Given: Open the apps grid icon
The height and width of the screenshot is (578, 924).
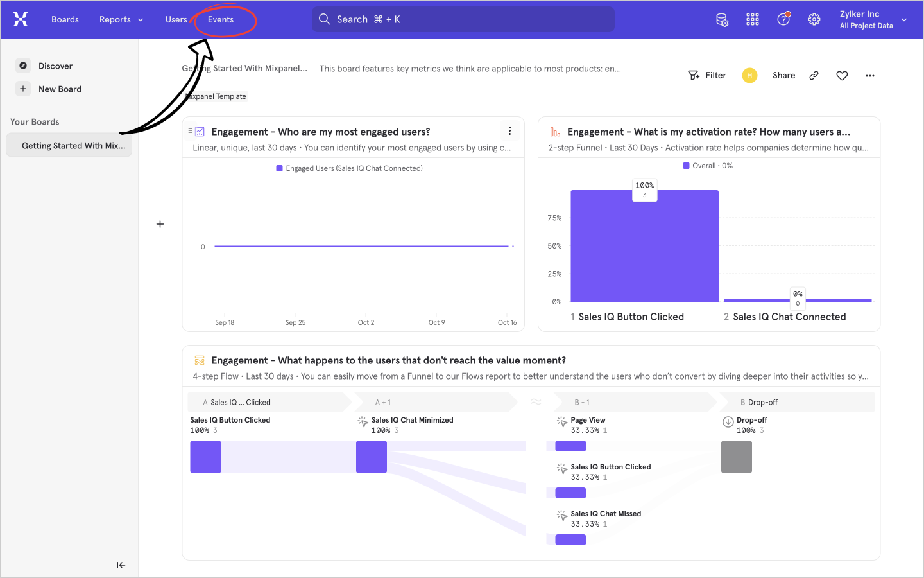Looking at the screenshot, I should coord(753,19).
